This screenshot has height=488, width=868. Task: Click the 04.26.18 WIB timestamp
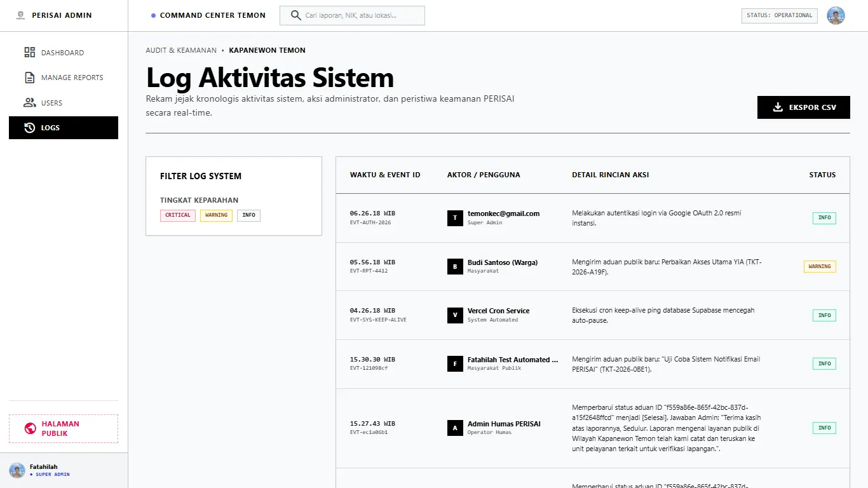coord(372,311)
